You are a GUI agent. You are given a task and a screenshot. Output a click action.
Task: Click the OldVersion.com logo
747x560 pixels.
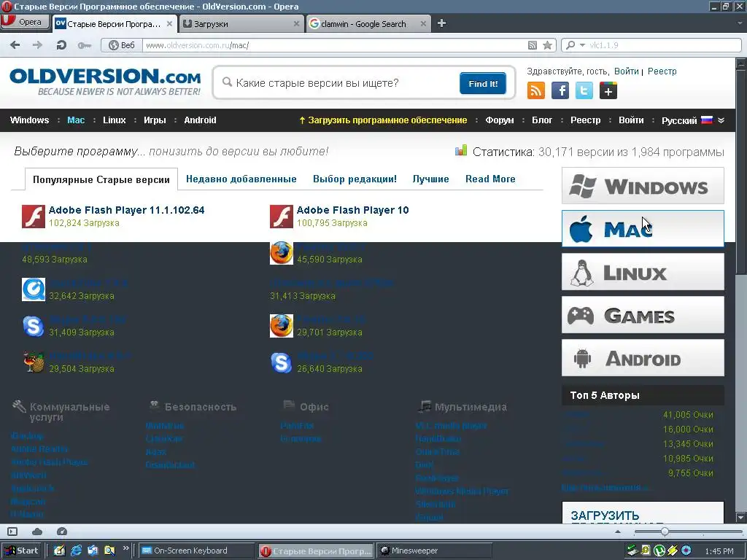click(x=105, y=82)
